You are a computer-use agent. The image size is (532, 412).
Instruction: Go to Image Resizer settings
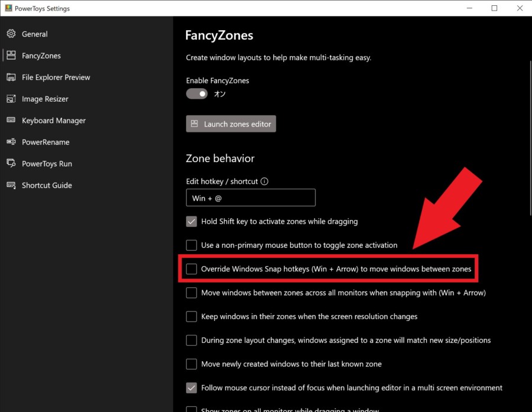coord(86,99)
